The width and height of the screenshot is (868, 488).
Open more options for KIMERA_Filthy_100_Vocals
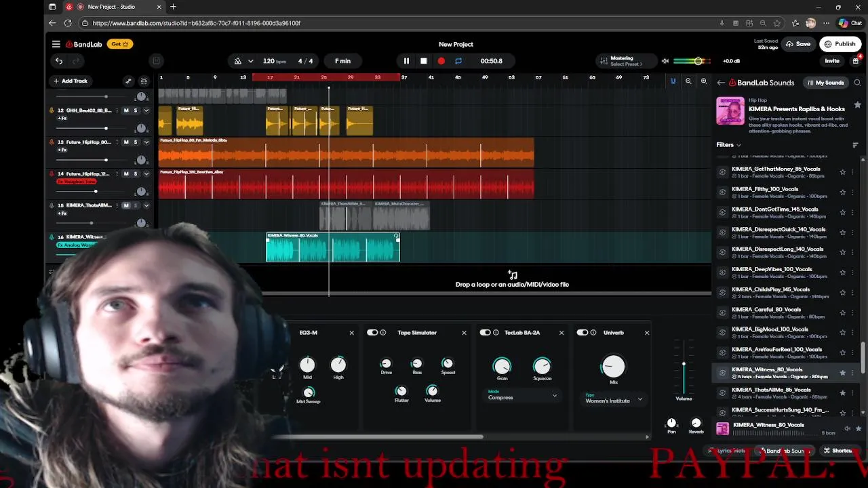852,192
